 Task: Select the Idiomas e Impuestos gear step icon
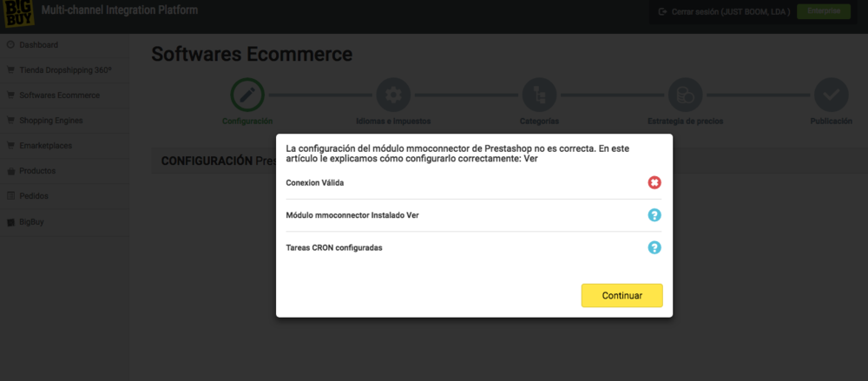[x=393, y=95]
